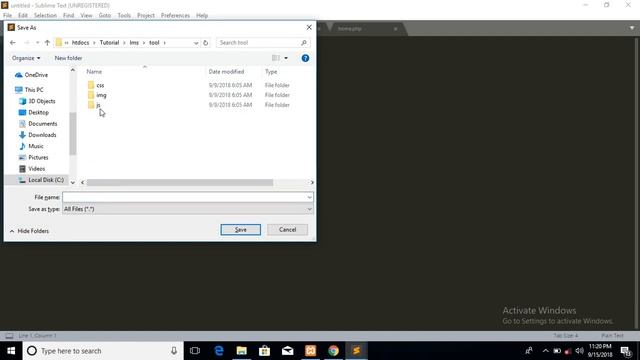
Task: Open Edit menu
Action: point(23,16)
